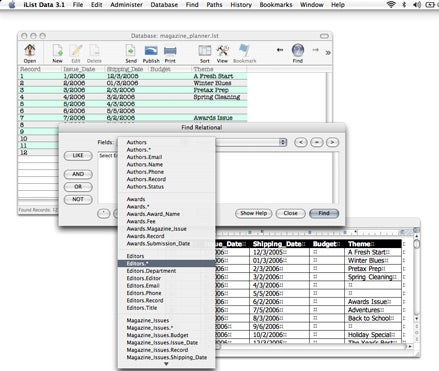The width and height of the screenshot is (439, 371).
Task: Open the Database menu
Action: click(164, 5)
